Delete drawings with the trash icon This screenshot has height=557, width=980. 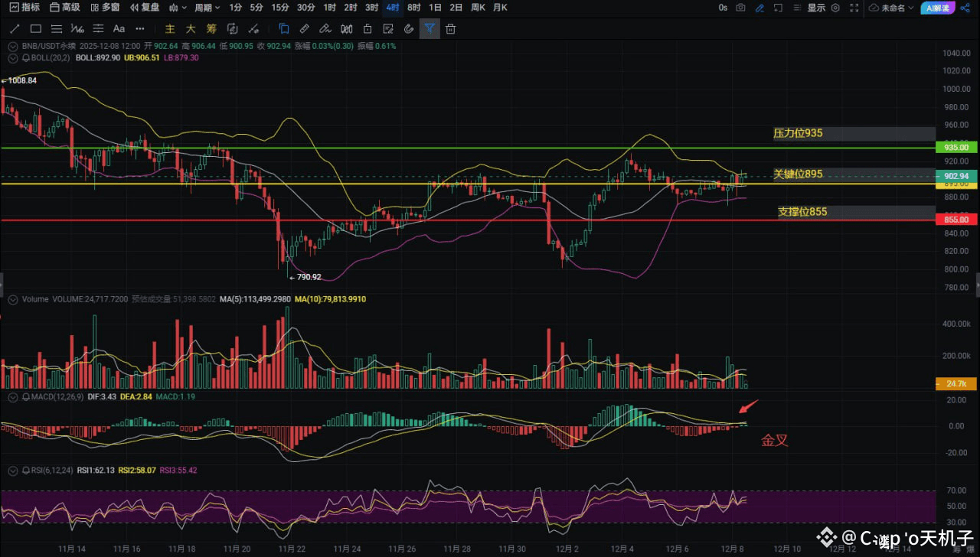[451, 29]
